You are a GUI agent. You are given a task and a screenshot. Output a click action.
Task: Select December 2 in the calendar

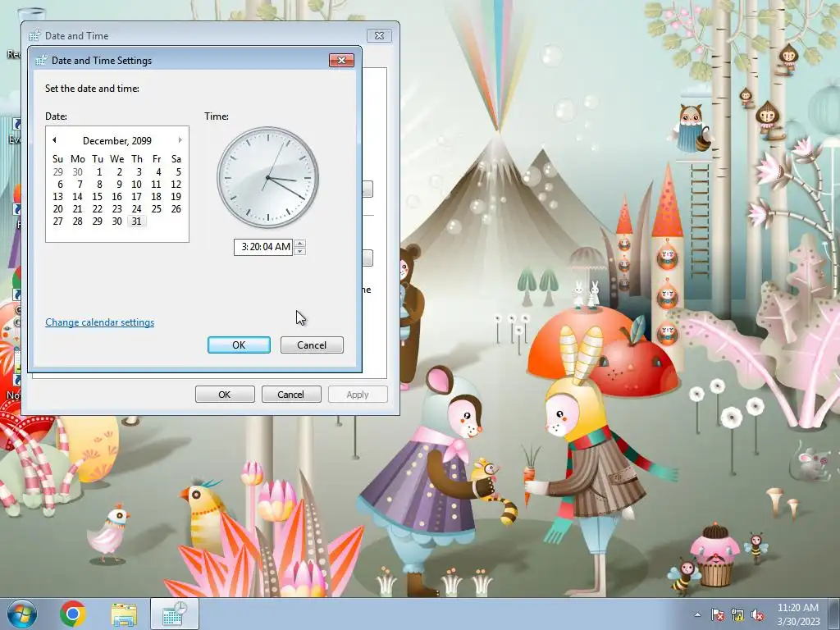pos(119,172)
